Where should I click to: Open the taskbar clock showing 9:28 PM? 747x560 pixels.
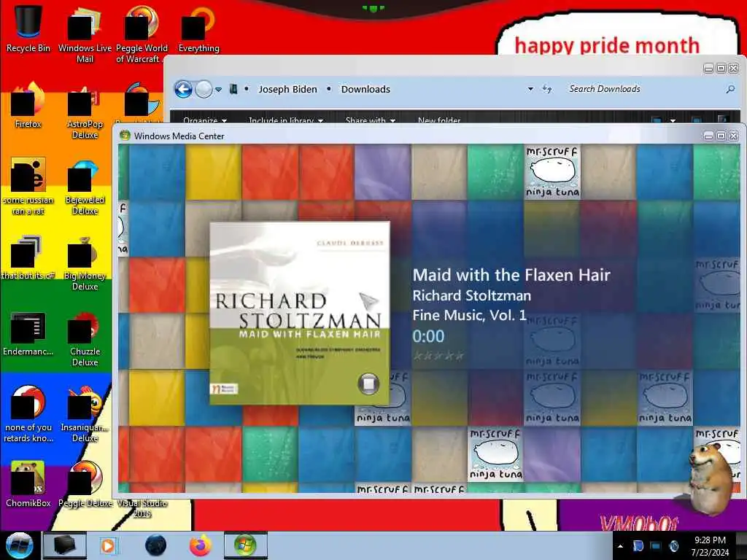(710, 546)
